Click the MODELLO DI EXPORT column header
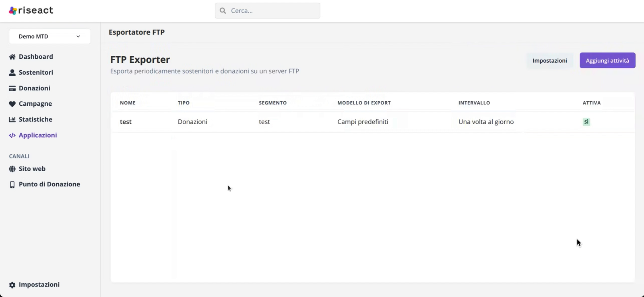 point(364,103)
